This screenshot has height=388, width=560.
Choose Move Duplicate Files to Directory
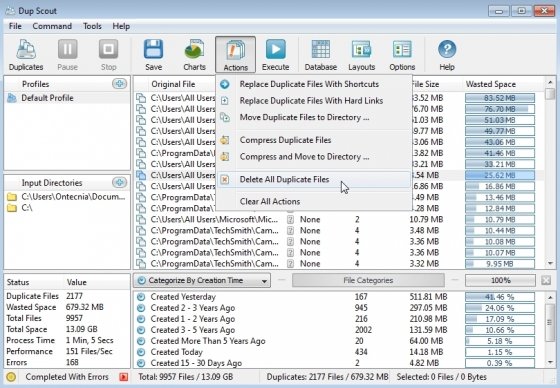[x=314, y=117]
